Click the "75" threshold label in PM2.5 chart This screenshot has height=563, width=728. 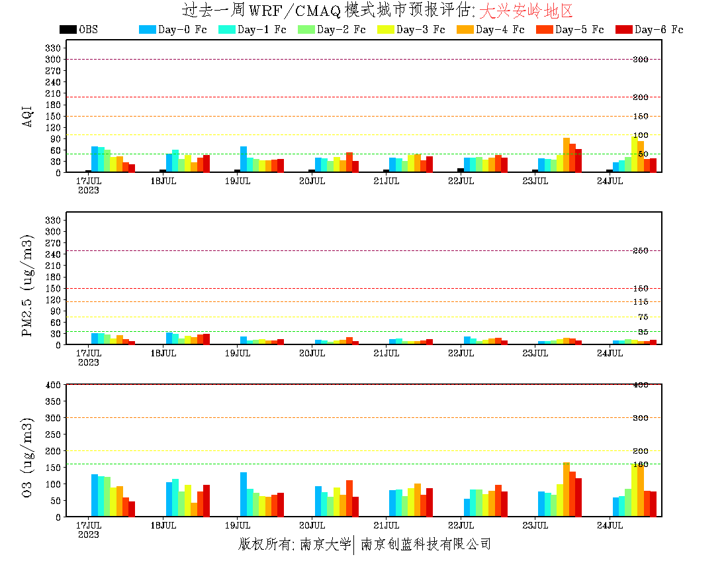coord(643,317)
